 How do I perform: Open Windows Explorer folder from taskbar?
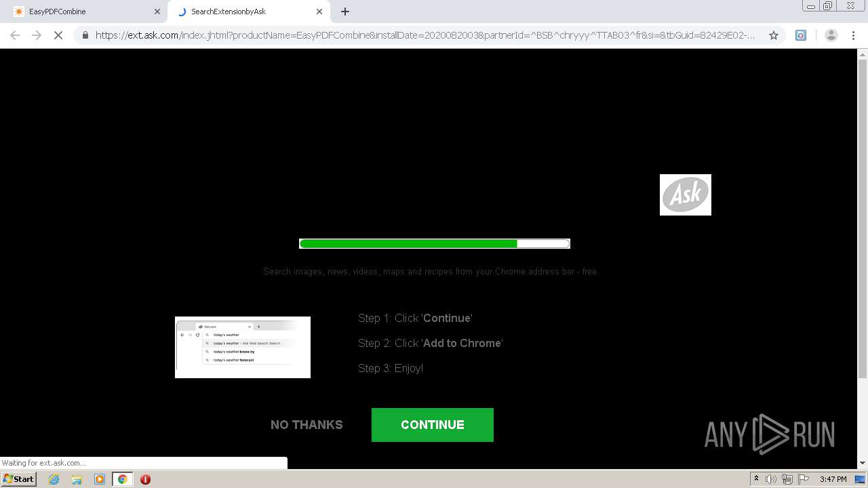click(77, 479)
